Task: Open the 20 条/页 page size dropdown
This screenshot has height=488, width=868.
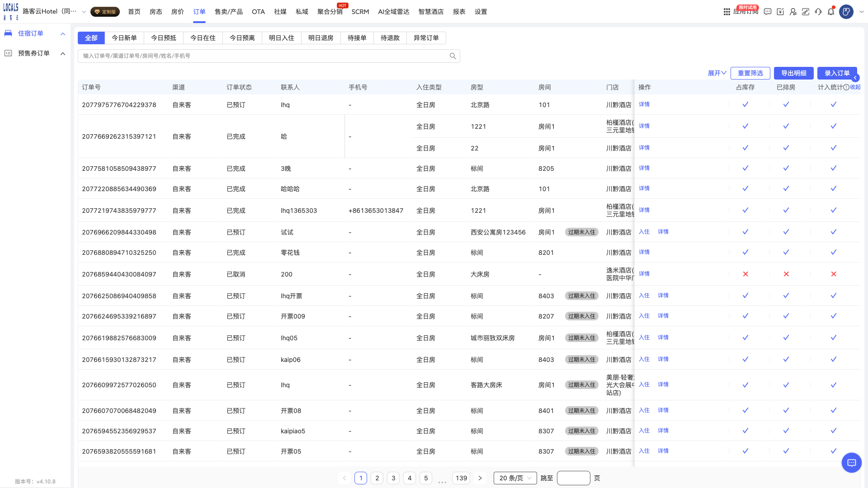Action: click(515, 478)
